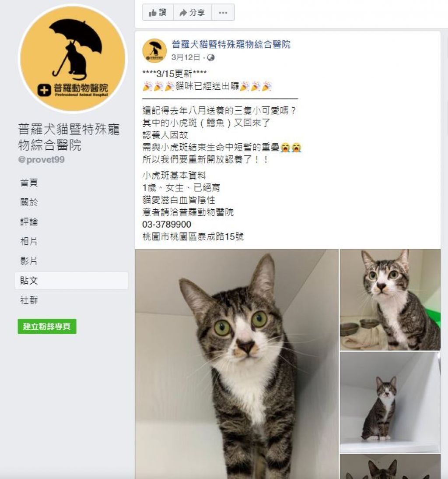The width and height of the screenshot is (448, 479).
Task: Open photo of cat sitting in white corner
Action: (390, 402)
